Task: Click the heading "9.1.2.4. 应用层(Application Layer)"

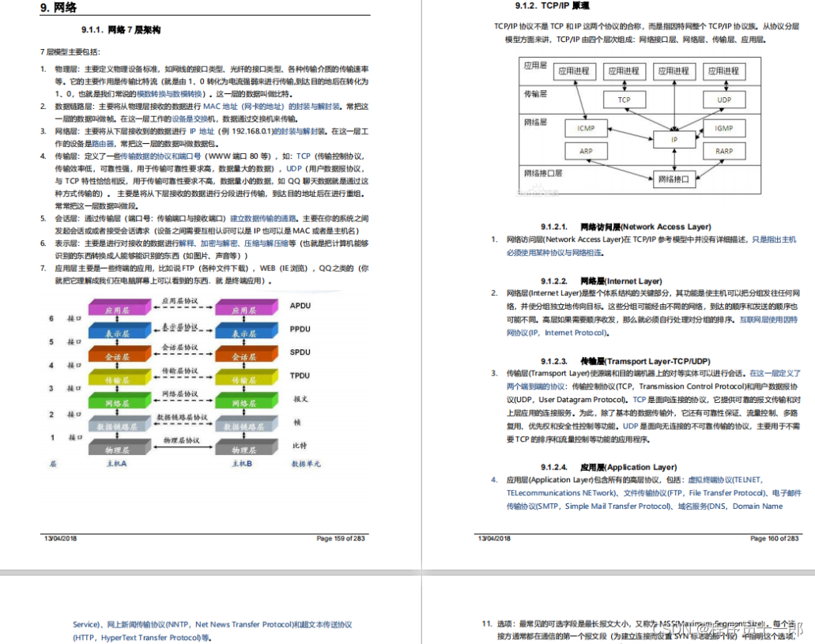Action: [x=609, y=467]
